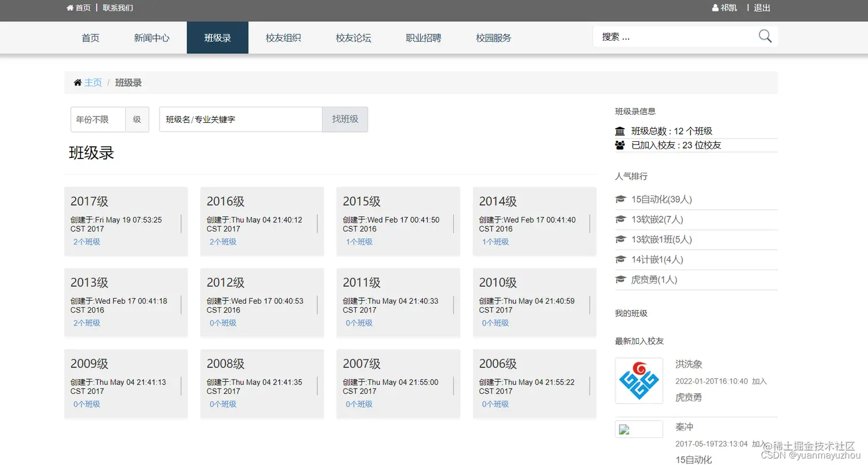Go to 校友组织 tab

pos(283,38)
